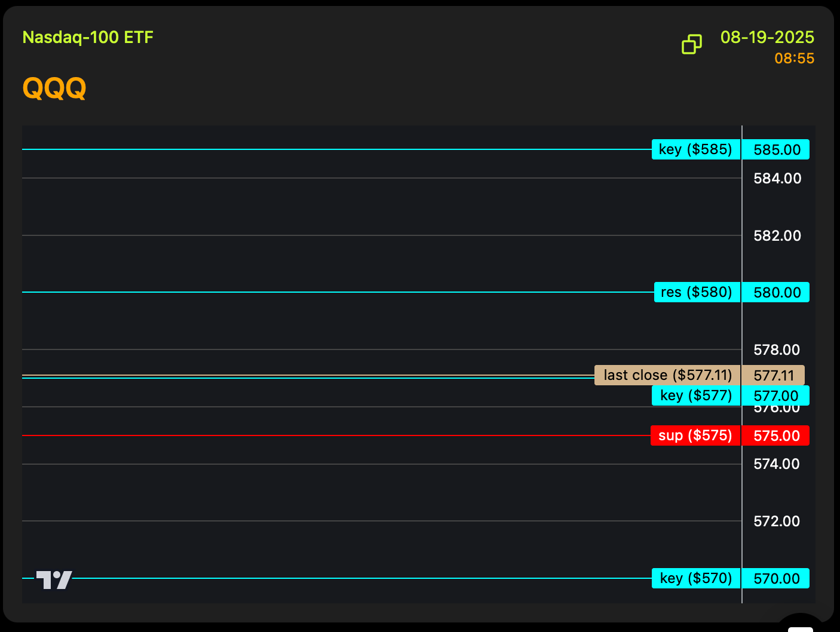Click the 585.00 price tag
Screen dimensions: 840x632
[x=776, y=149]
